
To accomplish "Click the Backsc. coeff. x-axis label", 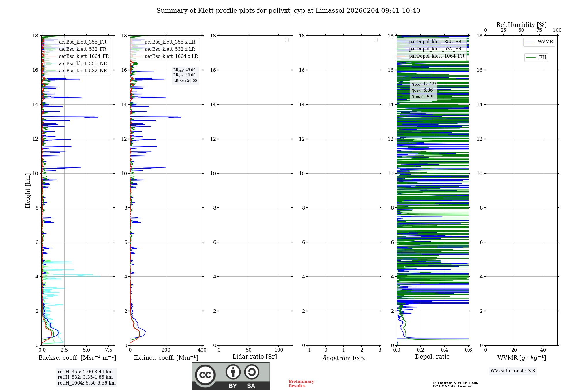I will [77, 358].
